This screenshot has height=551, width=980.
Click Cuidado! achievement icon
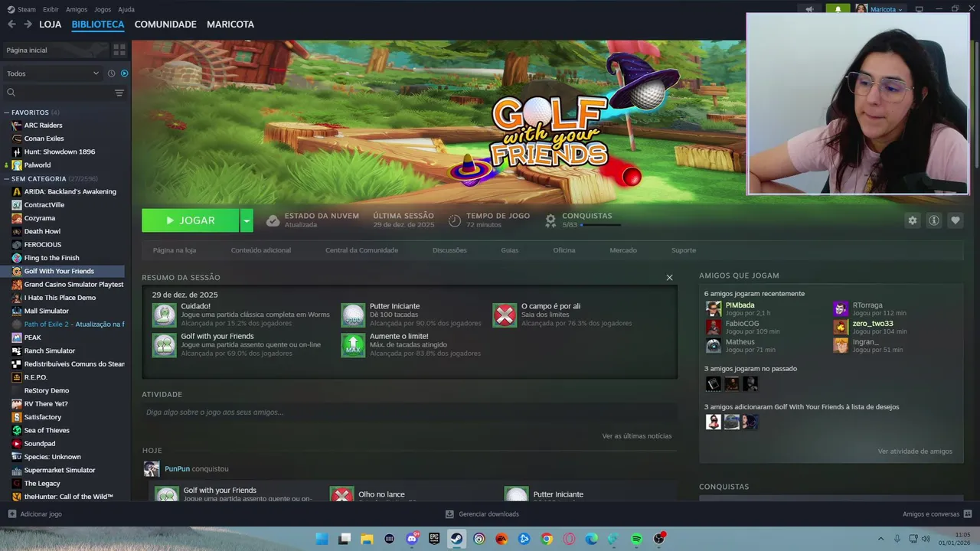(x=164, y=315)
